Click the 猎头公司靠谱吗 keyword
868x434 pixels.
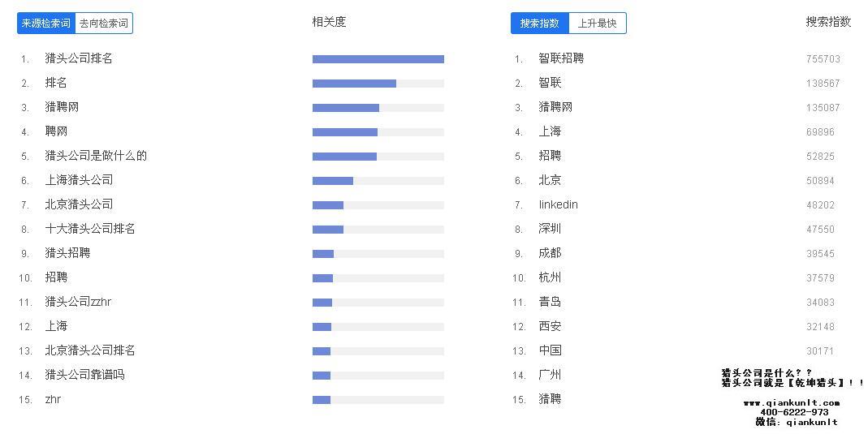click(x=84, y=375)
